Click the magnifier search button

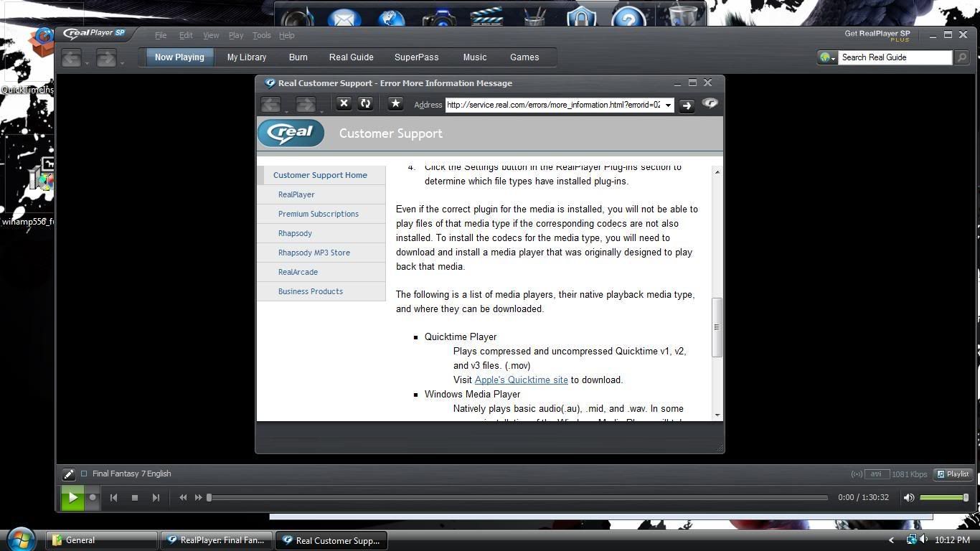pyautogui.click(x=962, y=57)
